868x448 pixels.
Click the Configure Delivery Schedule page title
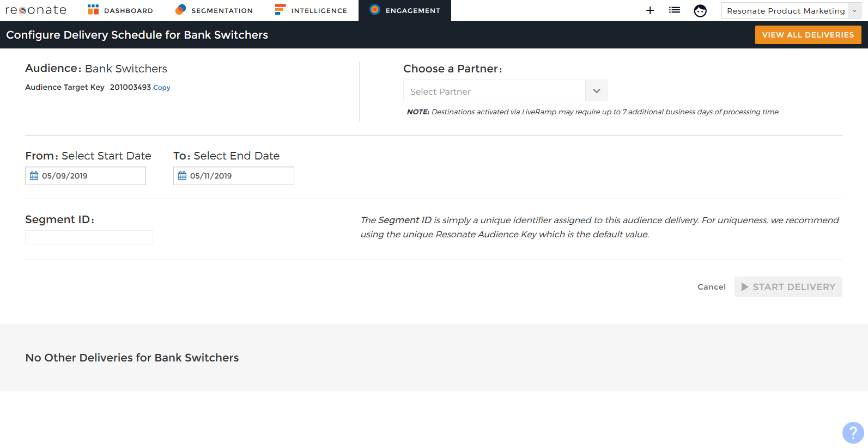[137, 35]
